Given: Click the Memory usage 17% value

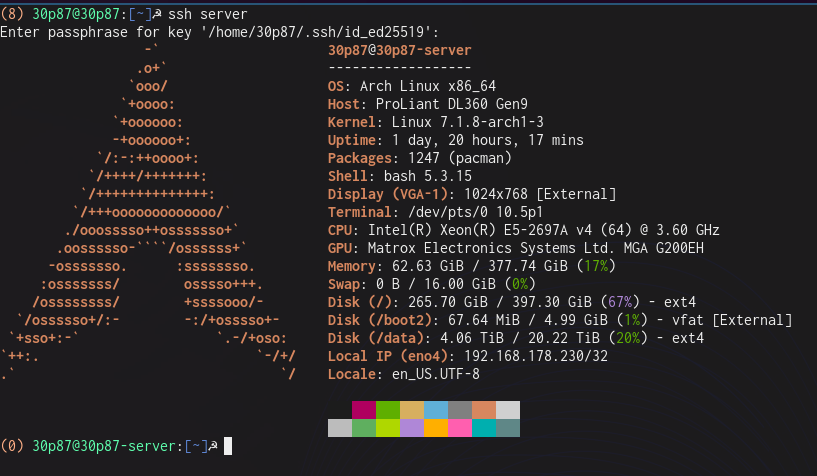Looking at the screenshot, I should (x=596, y=266).
